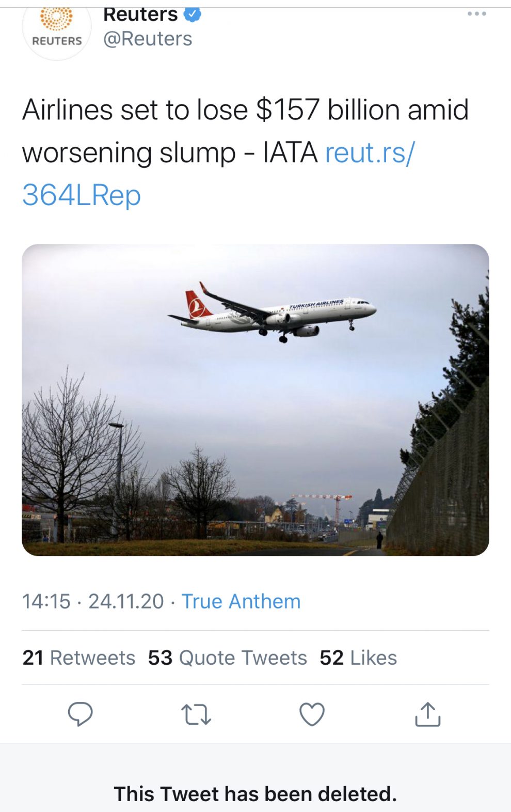The image size is (511, 812).
Task: Click the True Anthem source link
Action: pyautogui.click(x=241, y=601)
